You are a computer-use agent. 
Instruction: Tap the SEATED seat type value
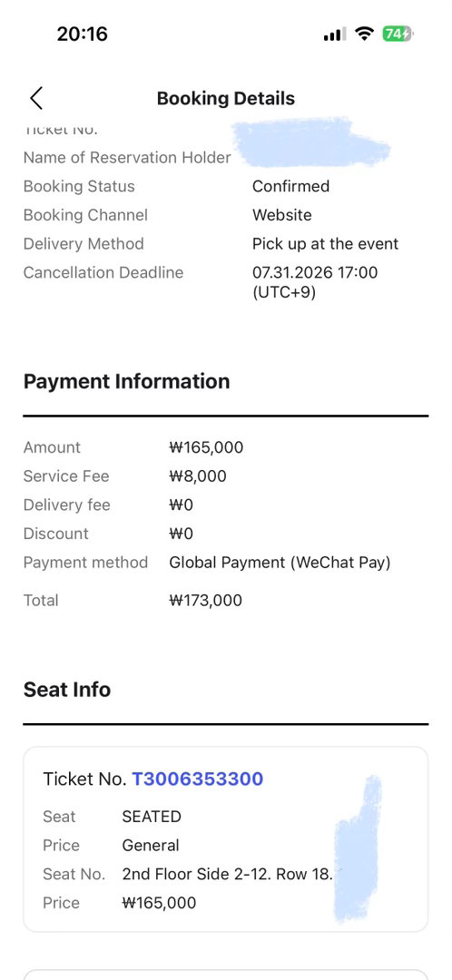(152, 817)
